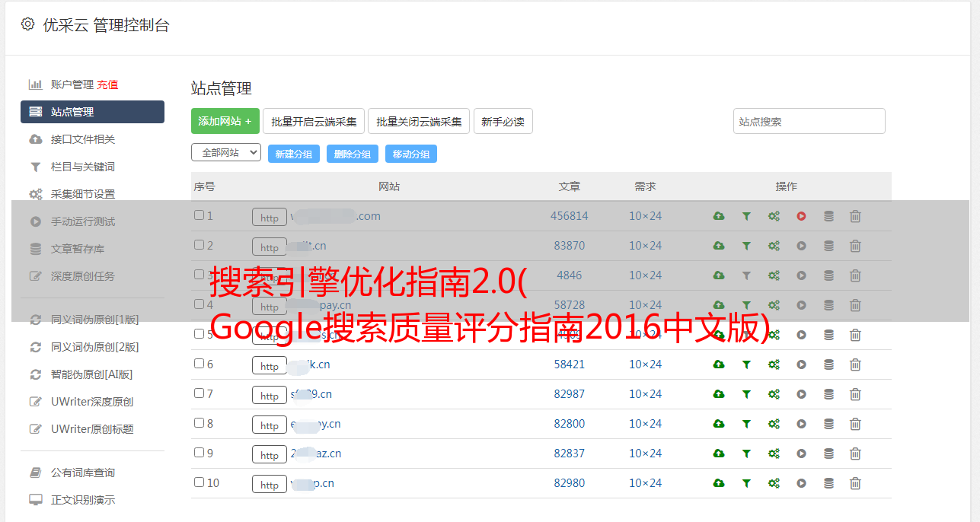Tick the checkbox for site row 7
The image size is (980, 522).
coord(199,393)
